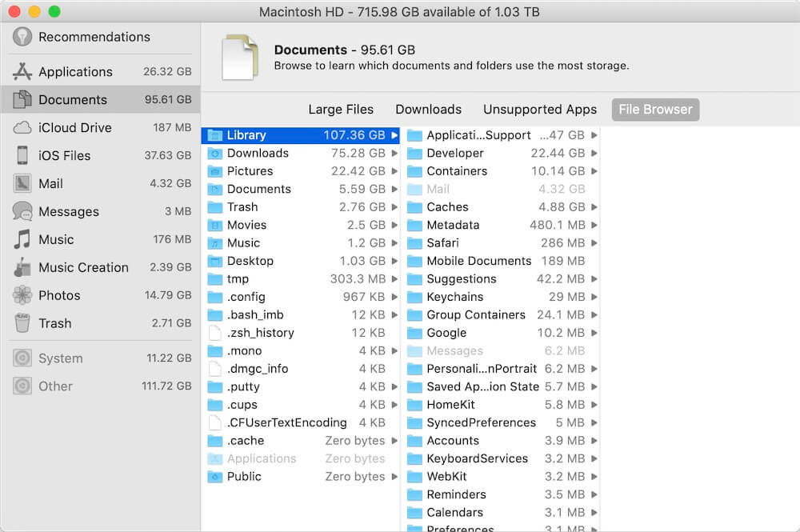Click the File Browser button
The height and width of the screenshot is (532, 800).
click(655, 110)
